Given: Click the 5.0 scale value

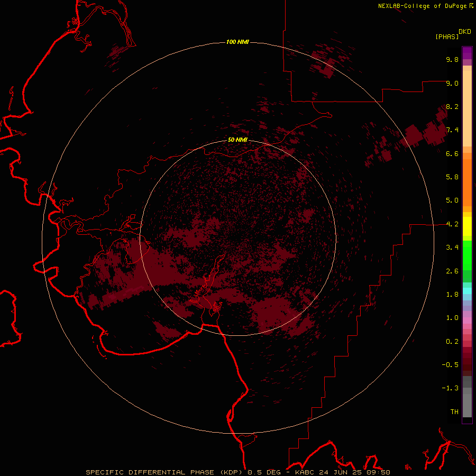Looking at the screenshot, I should point(452,200).
